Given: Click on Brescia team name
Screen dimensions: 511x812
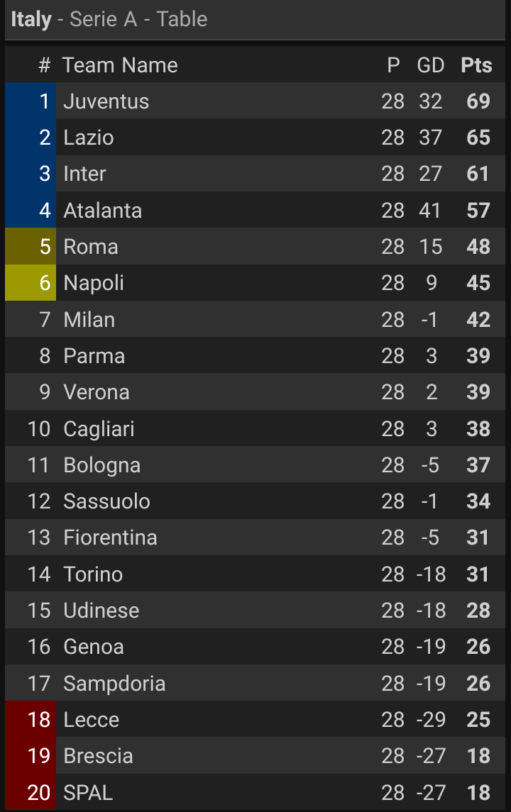Looking at the screenshot, I should click(x=98, y=756).
